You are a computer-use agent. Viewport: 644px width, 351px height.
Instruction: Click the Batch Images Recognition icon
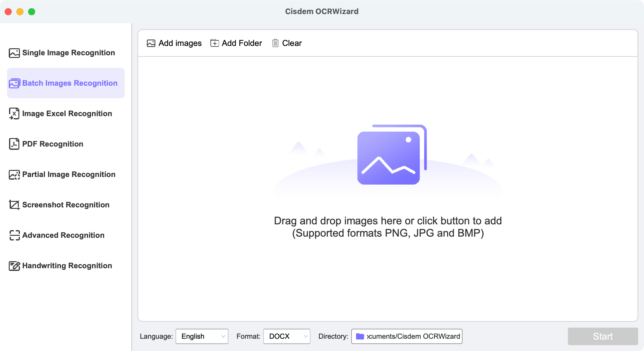14,83
